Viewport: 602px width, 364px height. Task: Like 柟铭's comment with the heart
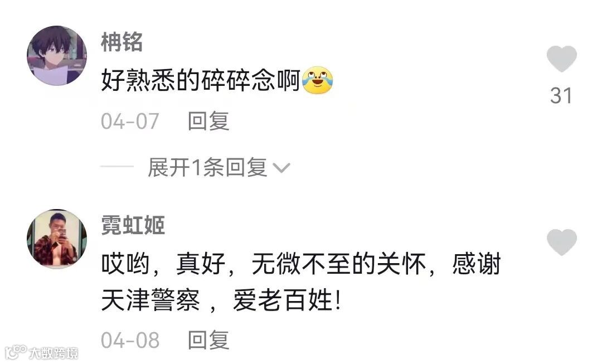[x=561, y=59]
